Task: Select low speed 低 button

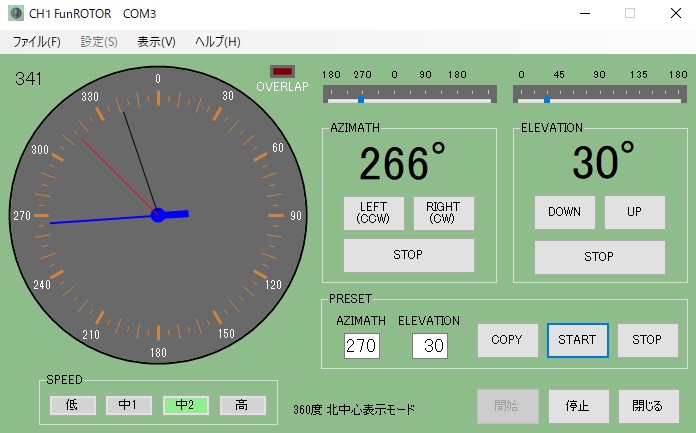Action: [x=73, y=405]
